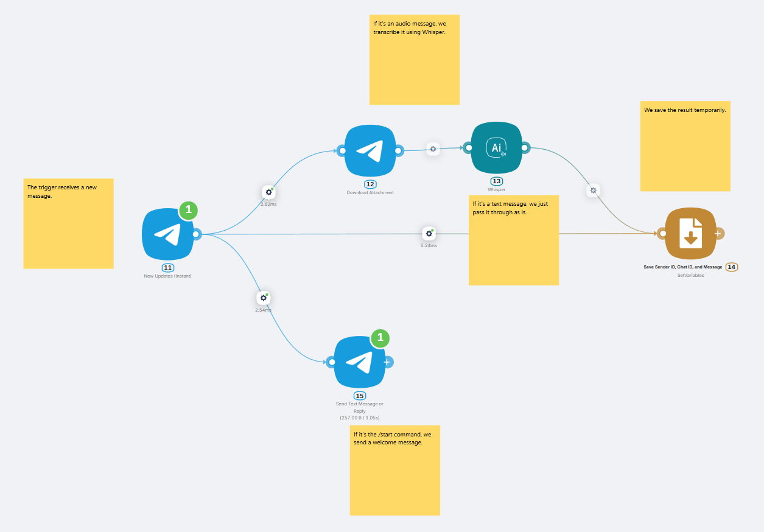This screenshot has width=764, height=532.
Task: Click the green 1 bubble on Send Text Message module
Action: tap(380, 338)
